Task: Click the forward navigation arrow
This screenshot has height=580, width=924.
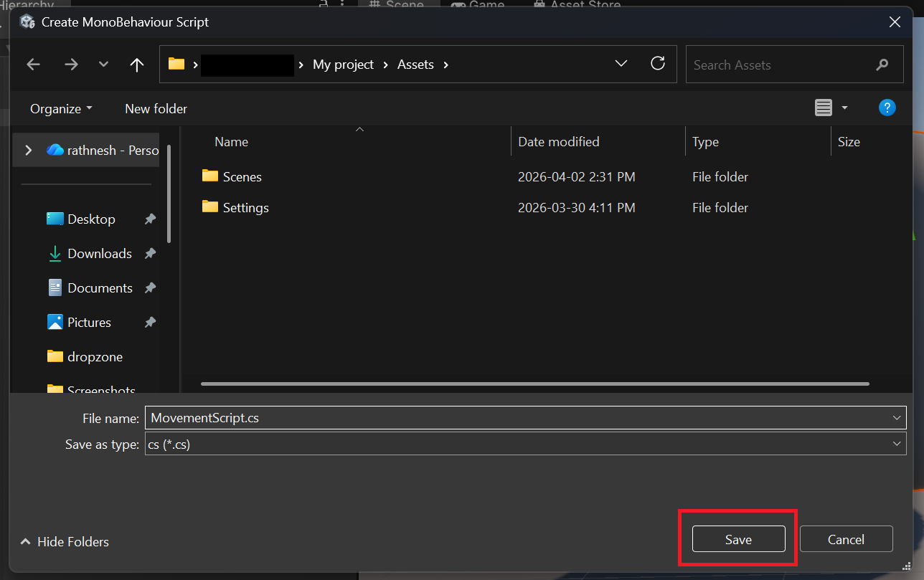Action: [71, 64]
